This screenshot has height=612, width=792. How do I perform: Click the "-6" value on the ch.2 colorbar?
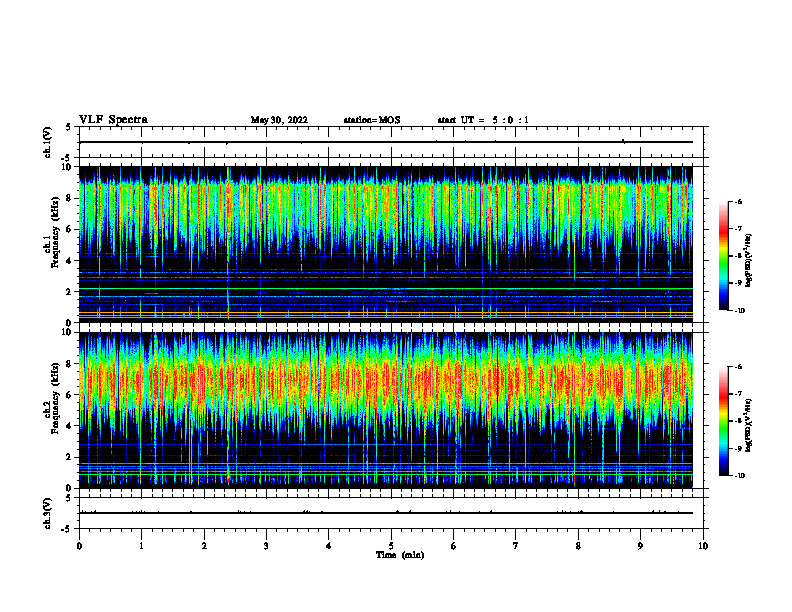point(738,367)
